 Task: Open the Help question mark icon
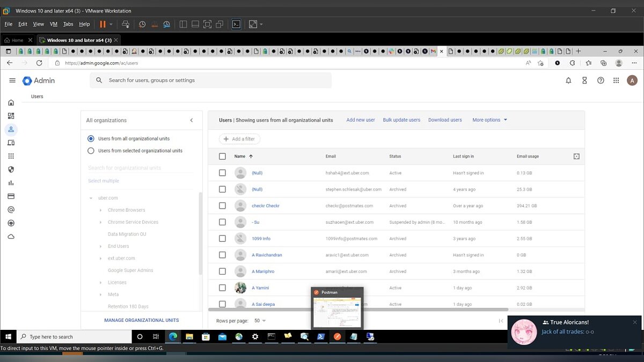(601, 80)
